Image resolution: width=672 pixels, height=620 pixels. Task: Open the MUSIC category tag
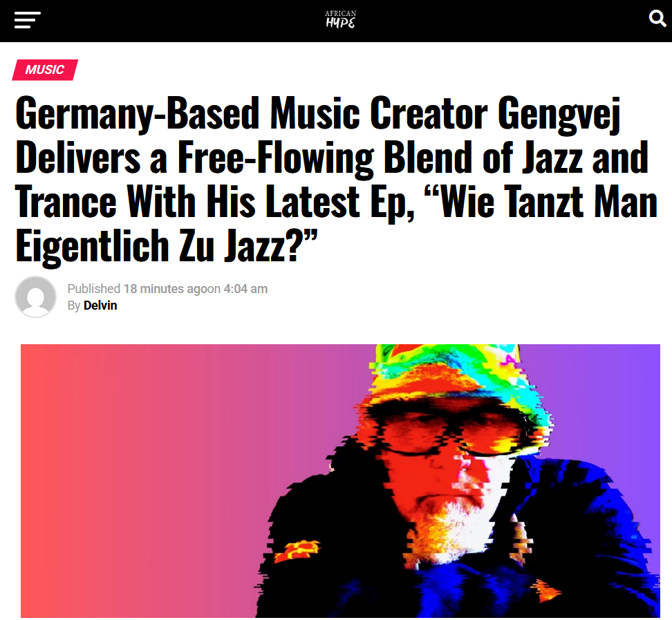tap(44, 70)
